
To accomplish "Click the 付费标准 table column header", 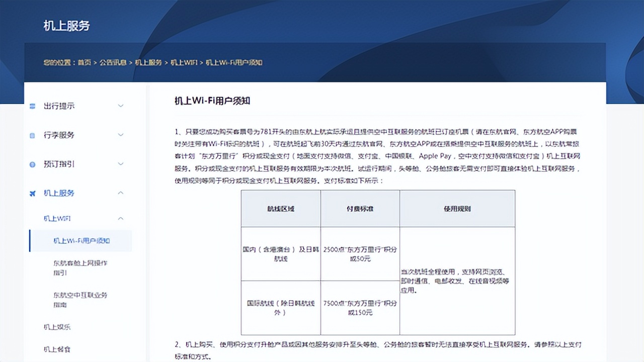I will (x=360, y=209).
